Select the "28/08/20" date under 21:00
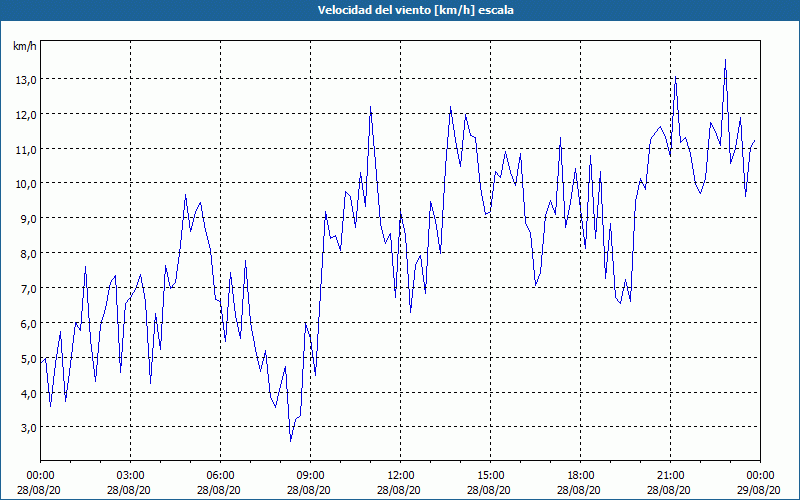This screenshot has height=500, width=800. pos(669,490)
